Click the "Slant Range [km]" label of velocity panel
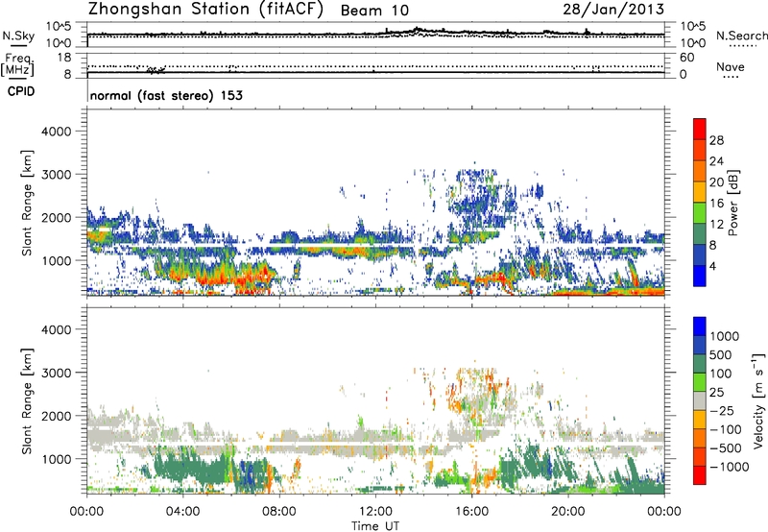The width and height of the screenshot is (768, 532). (x=27, y=401)
